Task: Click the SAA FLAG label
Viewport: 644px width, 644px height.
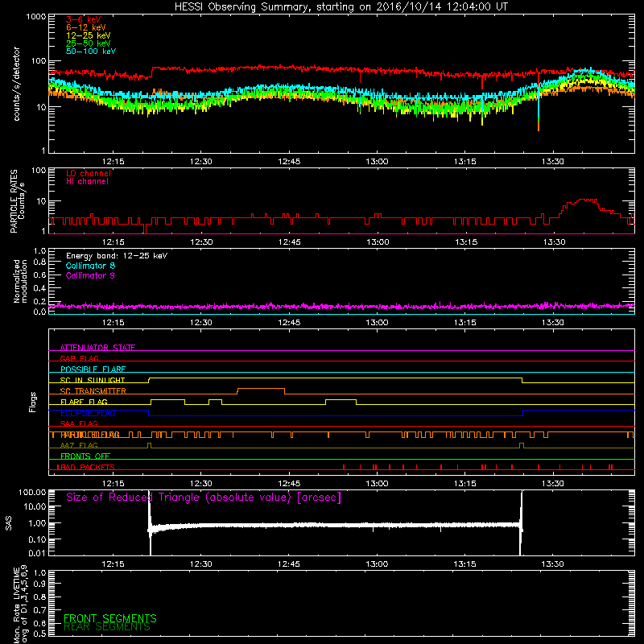Action: [79, 423]
